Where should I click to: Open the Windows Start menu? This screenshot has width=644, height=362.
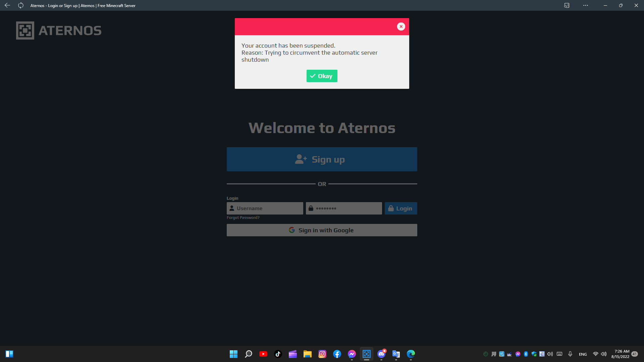click(x=234, y=354)
